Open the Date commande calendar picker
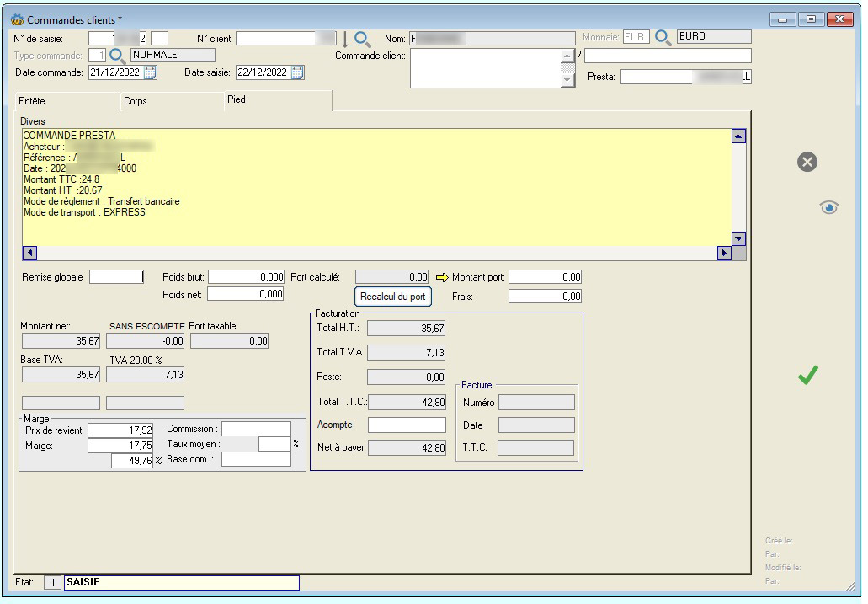Image resolution: width=868 pixels, height=604 pixels. click(x=151, y=72)
